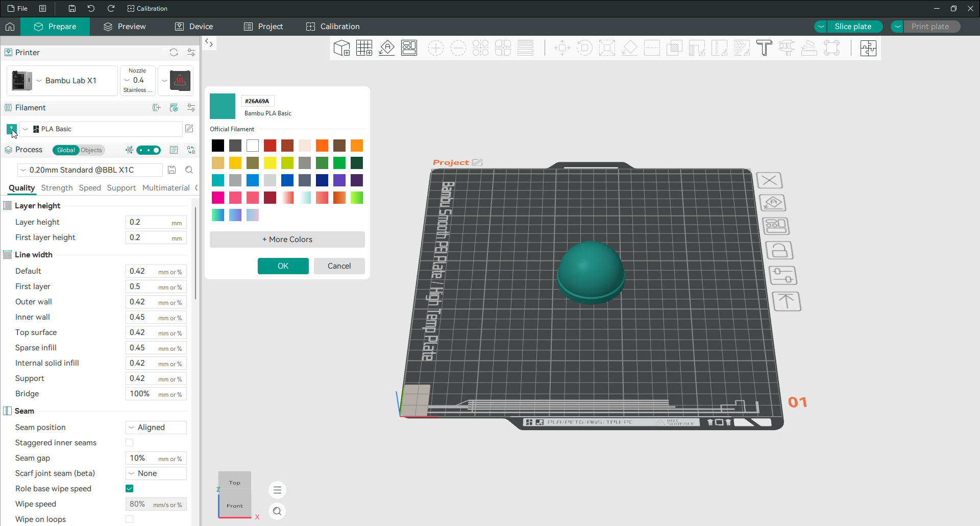Open the Slice plate dropdown arrow
The height and width of the screenshot is (526, 980).
[x=821, y=27]
